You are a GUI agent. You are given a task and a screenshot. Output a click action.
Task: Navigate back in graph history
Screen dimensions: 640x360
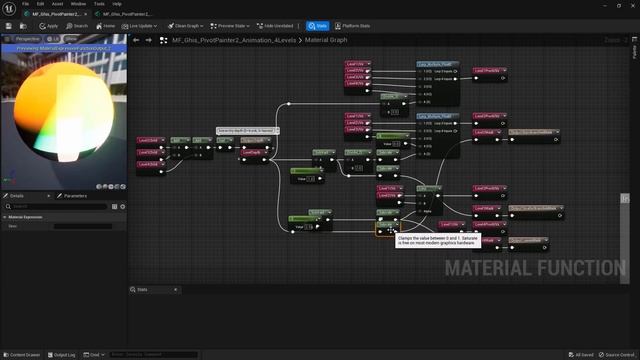(x=136, y=40)
